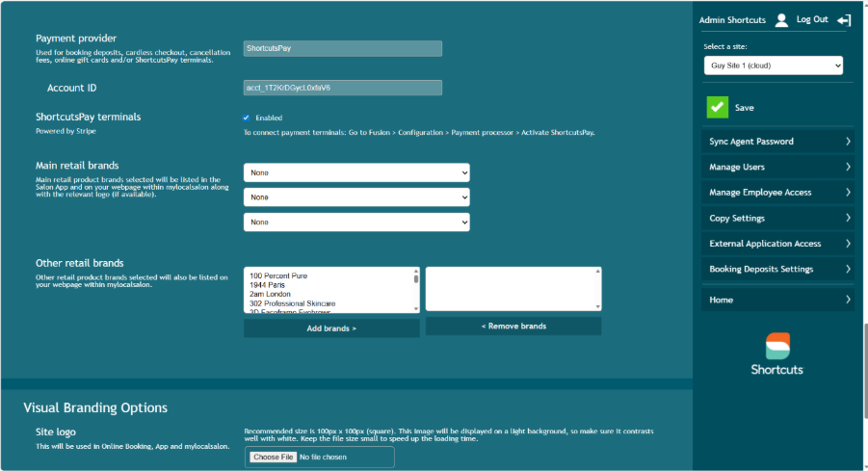This screenshot has width=868, height=471.
Task: Click the Sync Agent Password chevron
Action: (x=848, y=142)
